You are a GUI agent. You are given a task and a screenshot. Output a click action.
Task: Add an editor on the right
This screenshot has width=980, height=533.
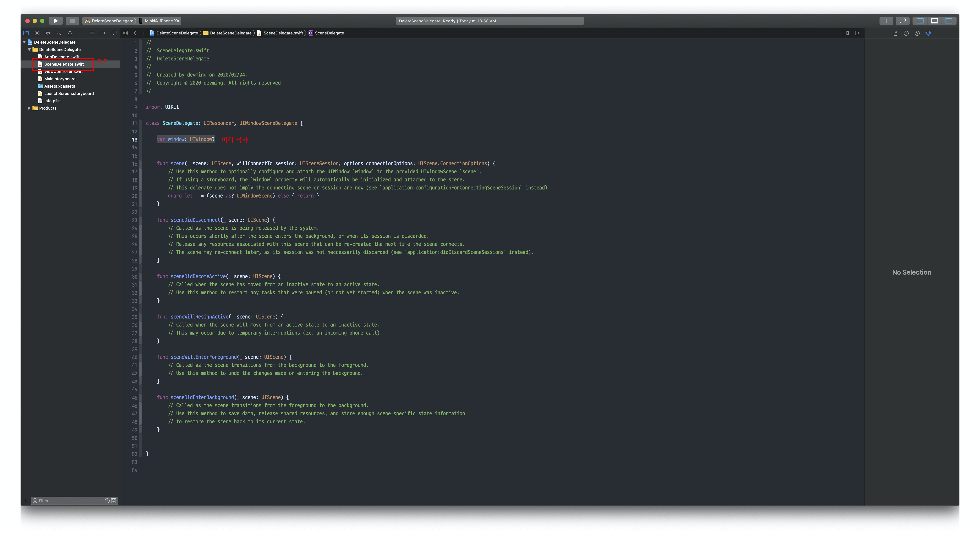(858, 33)
